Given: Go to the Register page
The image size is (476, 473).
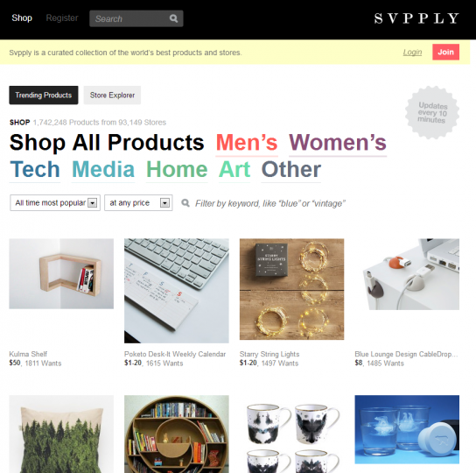Looking at the screenshot, I should (62, 18).
